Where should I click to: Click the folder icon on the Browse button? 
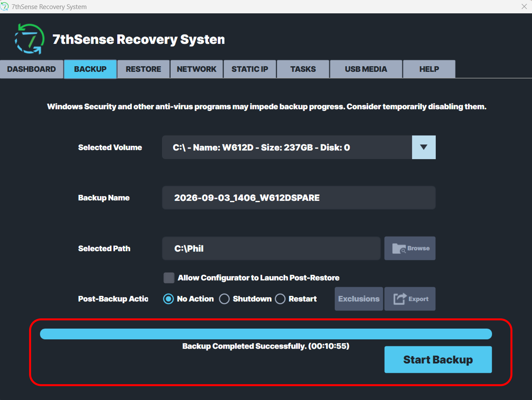[399, 248]
